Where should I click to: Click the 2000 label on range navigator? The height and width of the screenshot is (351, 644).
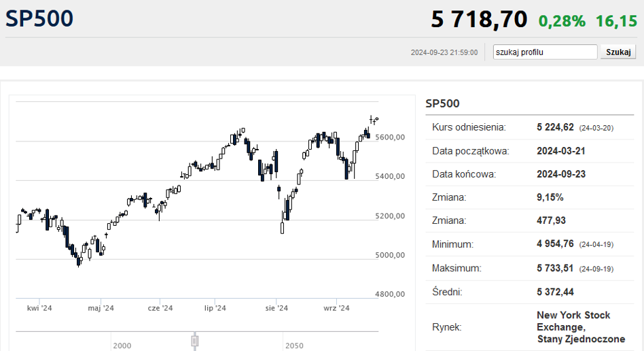[x=122, y=346]
